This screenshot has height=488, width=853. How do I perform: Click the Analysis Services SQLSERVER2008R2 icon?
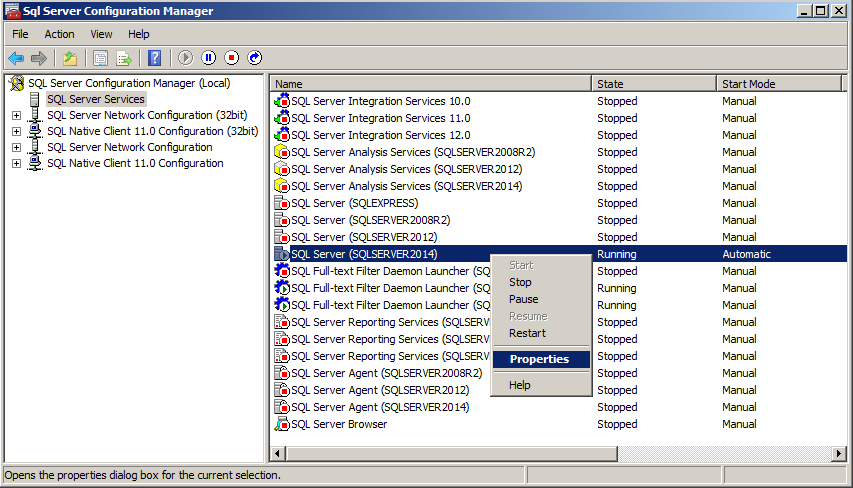(282, 152)
